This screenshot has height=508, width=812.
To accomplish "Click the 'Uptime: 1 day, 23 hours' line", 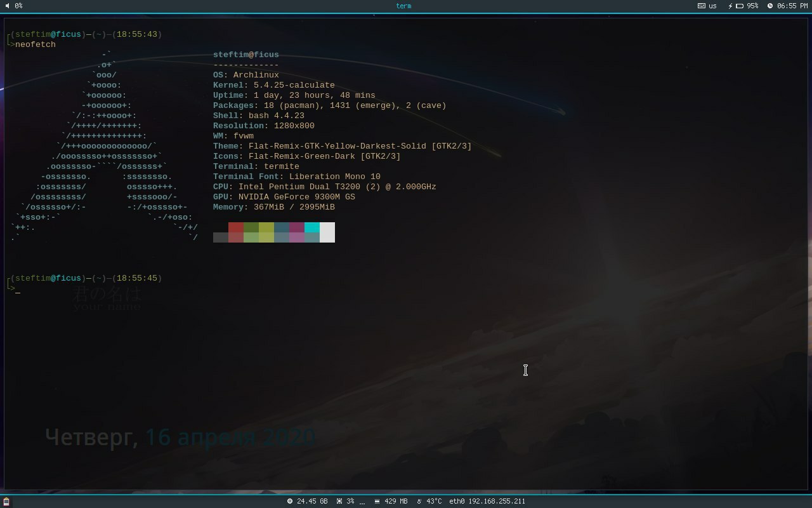I will 294,95.
